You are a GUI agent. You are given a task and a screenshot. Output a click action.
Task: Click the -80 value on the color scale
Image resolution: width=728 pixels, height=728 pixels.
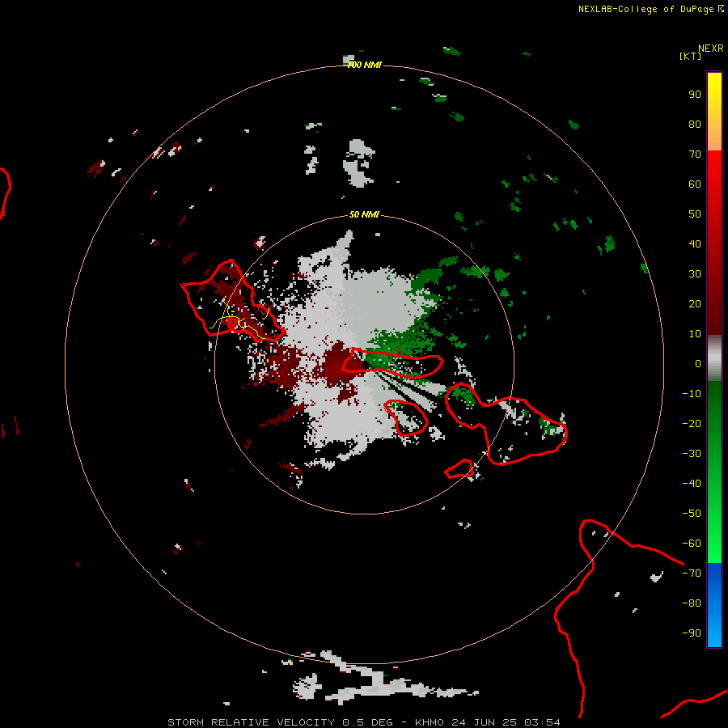(x=692, y=603)
